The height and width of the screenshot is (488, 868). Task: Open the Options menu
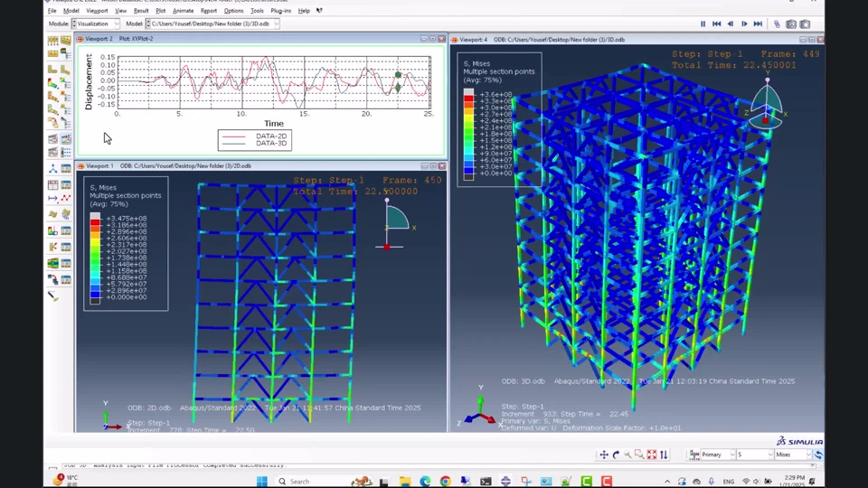[233, 11]
